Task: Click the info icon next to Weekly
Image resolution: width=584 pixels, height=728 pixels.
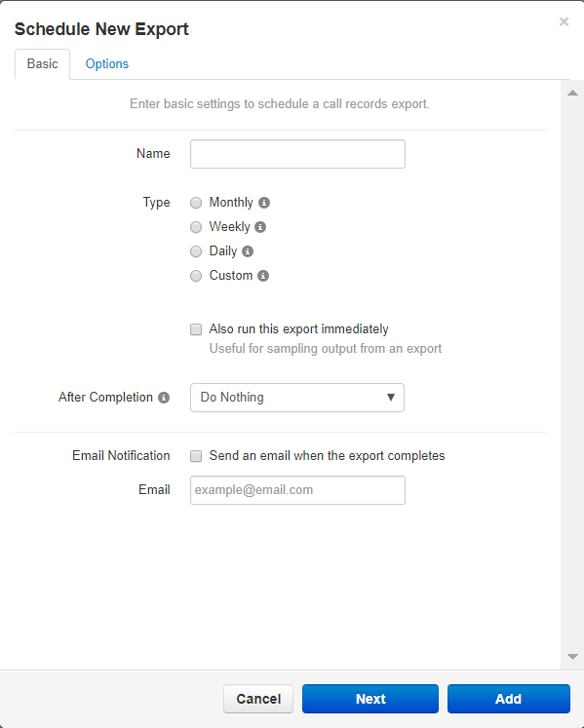Action: tap(260, 227)
